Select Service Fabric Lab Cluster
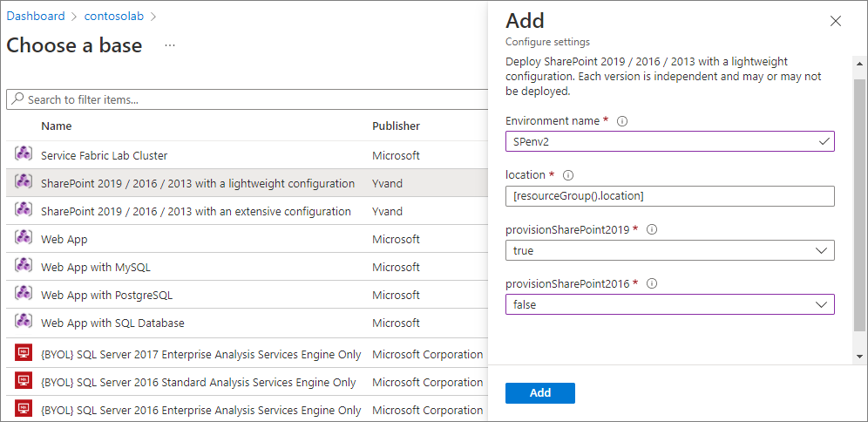The height and width of the screenshot is (422, 868). click(x=104, y=155)
